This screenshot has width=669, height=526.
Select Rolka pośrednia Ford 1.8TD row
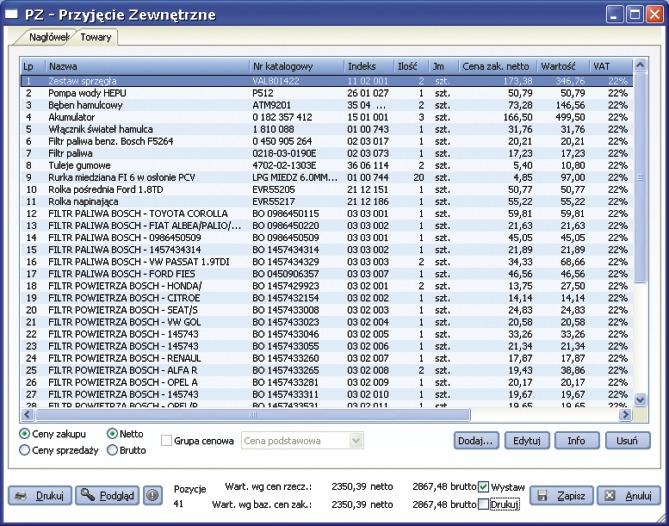326,189
